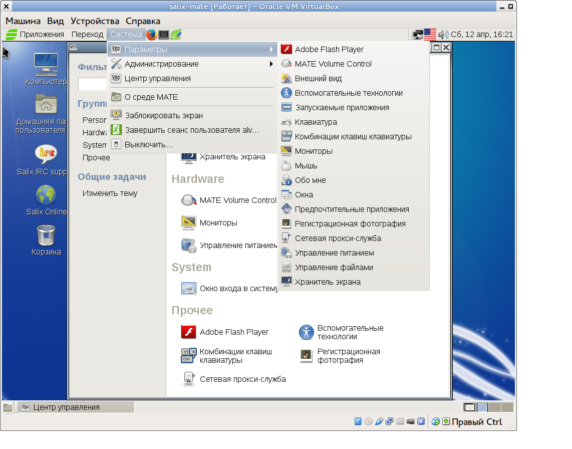This screenshot has height=449, width=572.
Task: Open MATE Volume Control in Hardware section
Action: pyautogui.click(x=229, y=200)
